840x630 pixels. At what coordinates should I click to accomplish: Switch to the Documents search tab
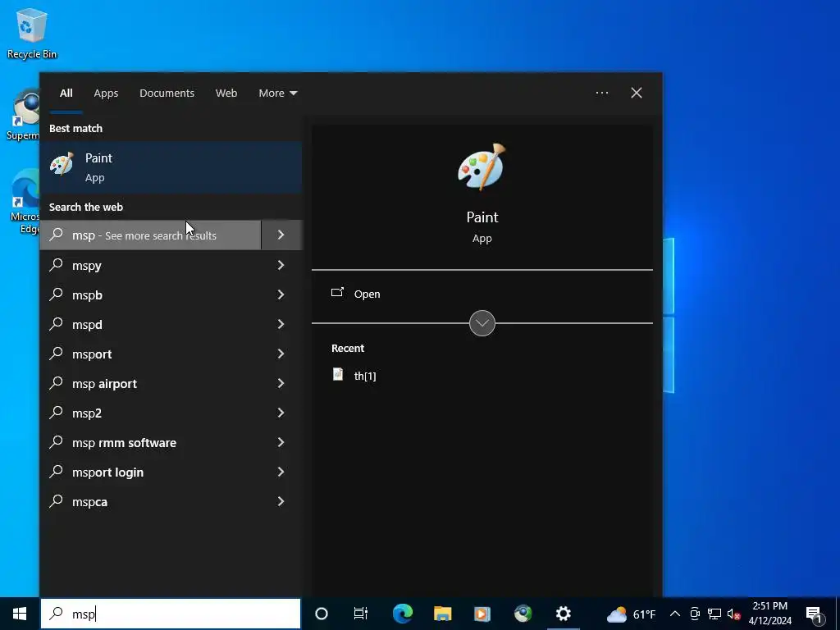click(167, 93)
